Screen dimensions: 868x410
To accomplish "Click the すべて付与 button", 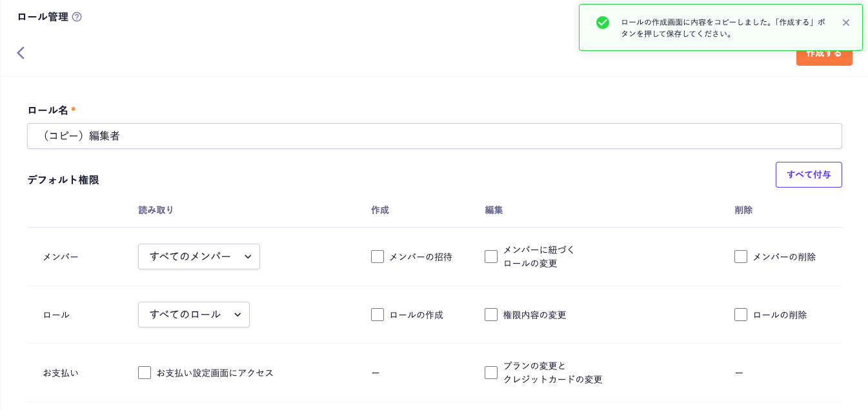I will 808,175.
